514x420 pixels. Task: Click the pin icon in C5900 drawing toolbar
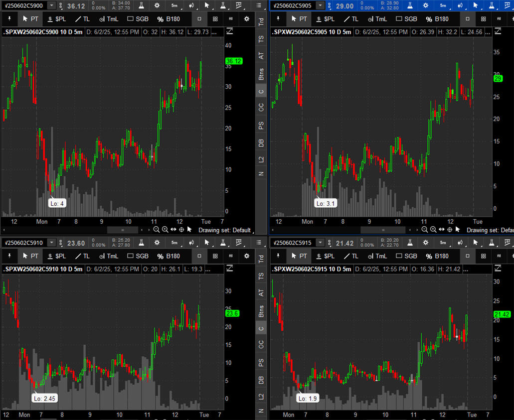[x=9, y=19]
